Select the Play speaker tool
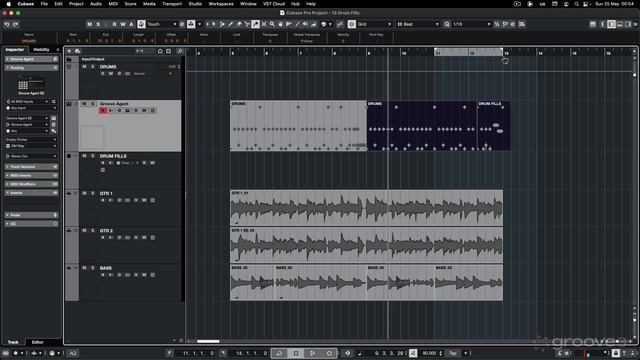640x360 pixels. 305,24
